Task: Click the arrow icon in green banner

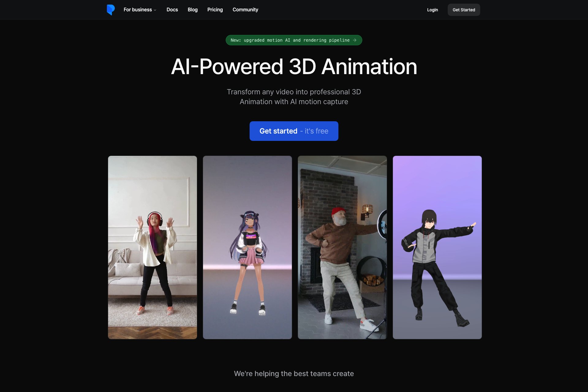Action: (x=355, y=40)
